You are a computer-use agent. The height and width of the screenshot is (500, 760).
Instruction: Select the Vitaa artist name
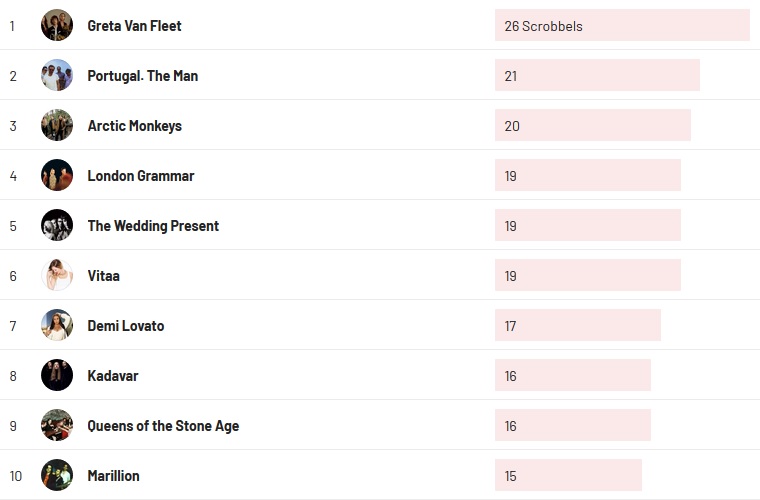coord(103,276)
